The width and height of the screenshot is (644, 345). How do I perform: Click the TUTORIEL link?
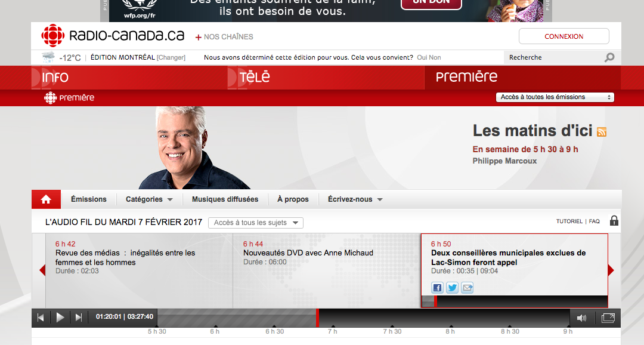569,221
